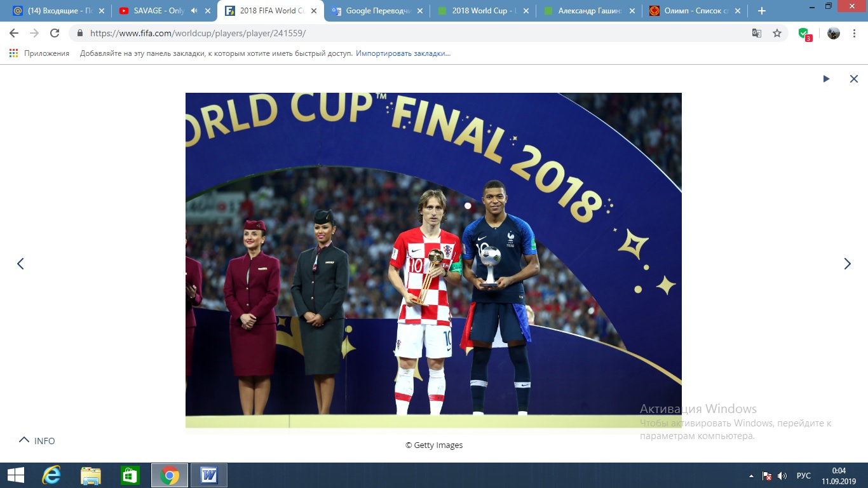Go forward in browser history
868x488 pixels.
(x=34, y=33)
